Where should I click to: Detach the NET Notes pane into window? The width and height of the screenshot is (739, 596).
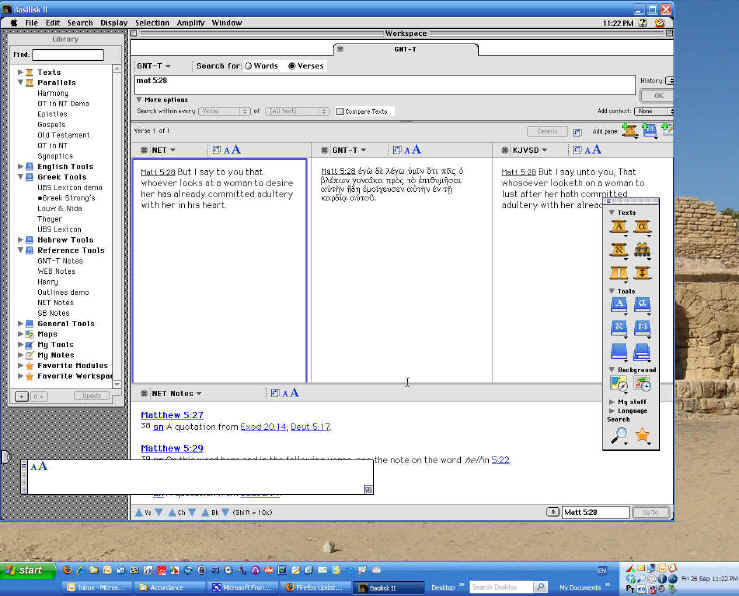pyautogui.click(x=275, y=393)
